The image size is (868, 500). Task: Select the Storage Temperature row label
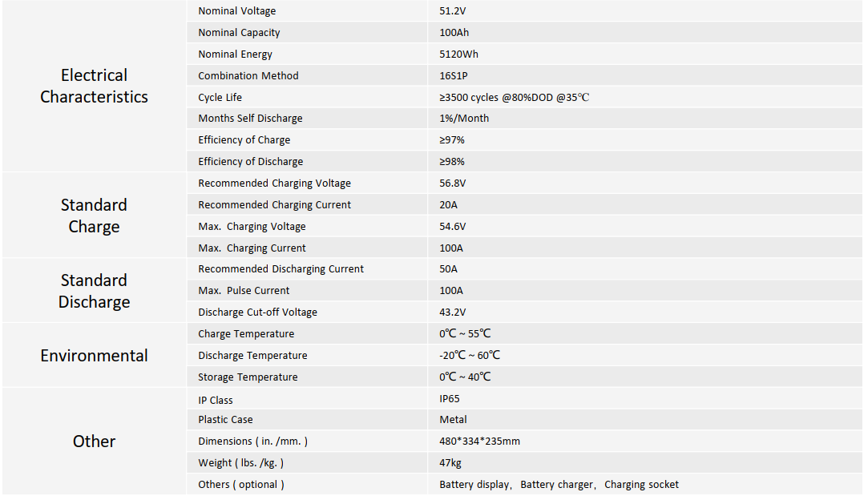tap(248, 377)
